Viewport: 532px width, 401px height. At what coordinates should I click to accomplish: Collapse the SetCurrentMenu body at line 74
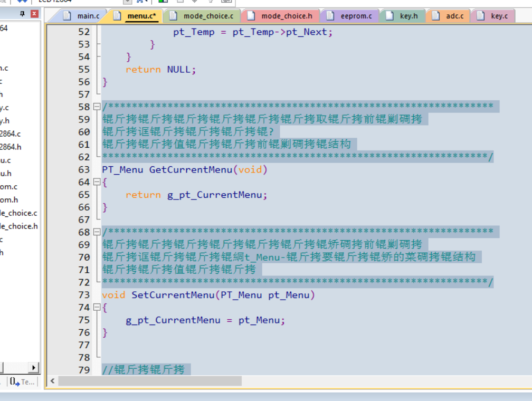(x=97, y=308)
